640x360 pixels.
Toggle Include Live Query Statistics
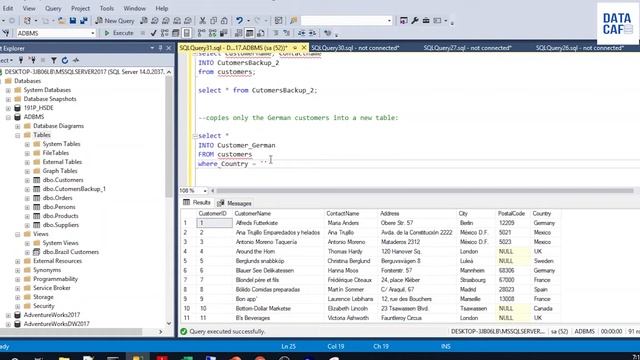click(x=213, y=33)
